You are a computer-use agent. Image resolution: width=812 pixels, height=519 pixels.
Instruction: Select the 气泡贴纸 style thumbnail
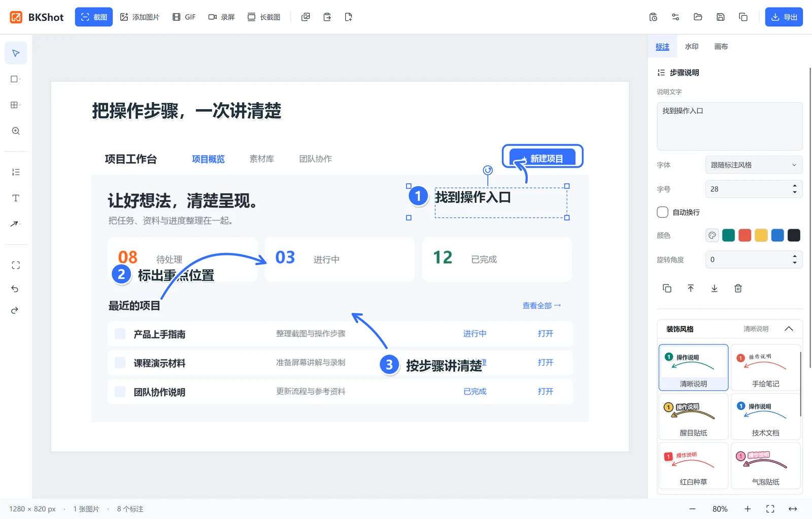coord(765,466)
